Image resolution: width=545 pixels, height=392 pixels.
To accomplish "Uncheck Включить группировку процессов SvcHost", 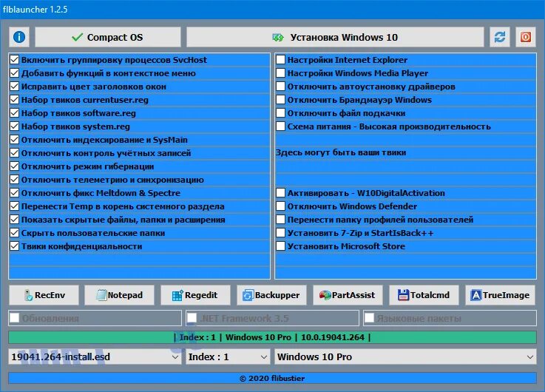I will coord(14,59).
